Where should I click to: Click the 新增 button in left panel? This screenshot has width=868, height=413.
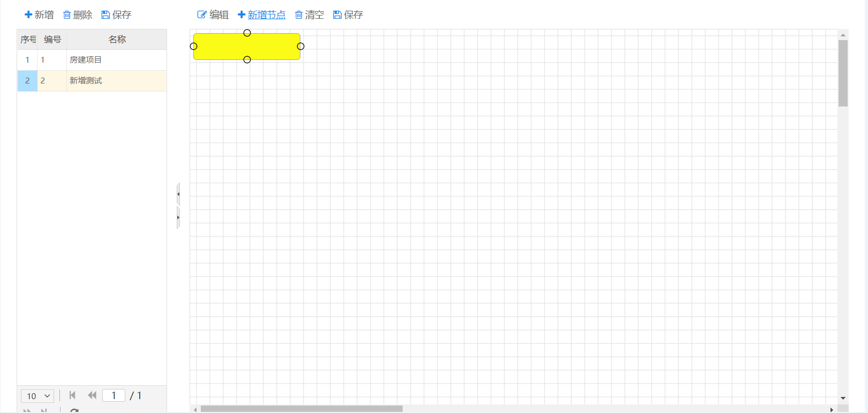click(39, 15)
